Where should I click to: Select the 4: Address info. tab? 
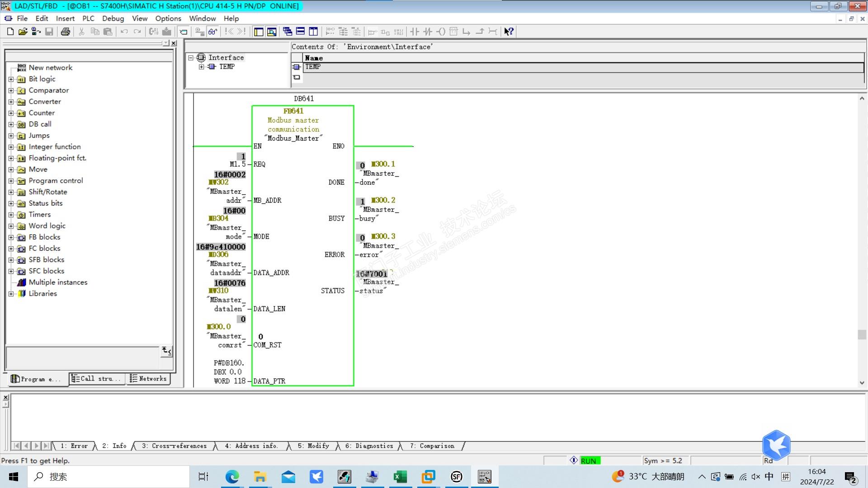click(251, 446)
